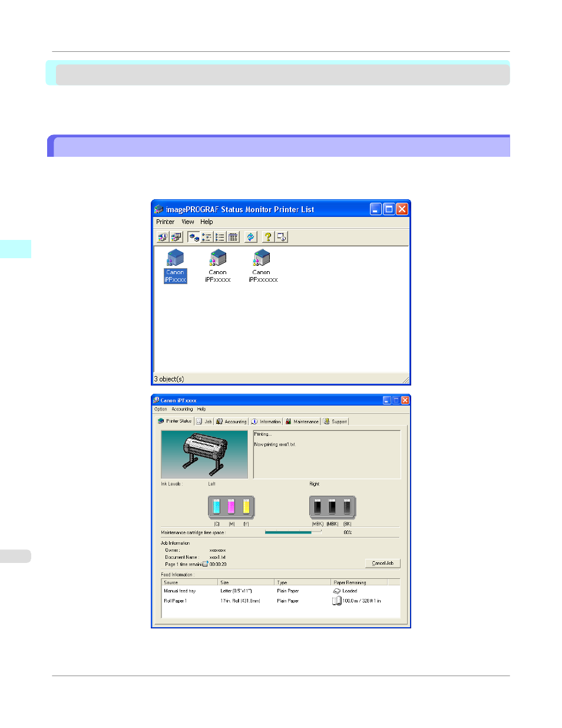The image size is (562, 728).
Task: Click the '17-in. Roll (431.8mm)' size cell
Action: pyautogui.click(x=240, y=601)
